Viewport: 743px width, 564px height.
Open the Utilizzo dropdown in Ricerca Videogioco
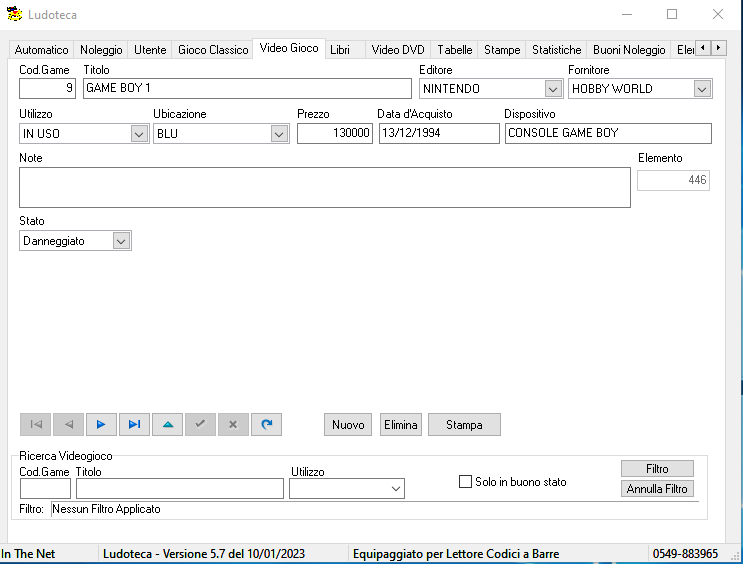pos(396,489)
